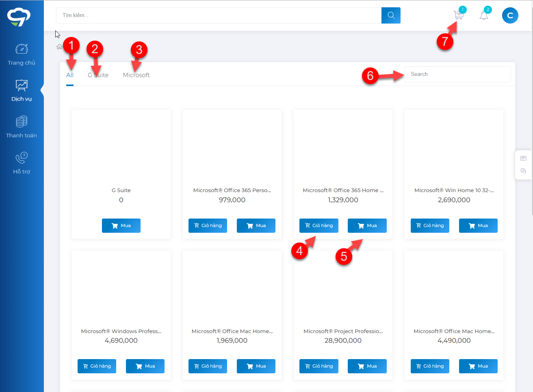The width and height of the screenshot is (533, 392).
Task: Click Microsoft® Project Professio... title
Action: 343,331
